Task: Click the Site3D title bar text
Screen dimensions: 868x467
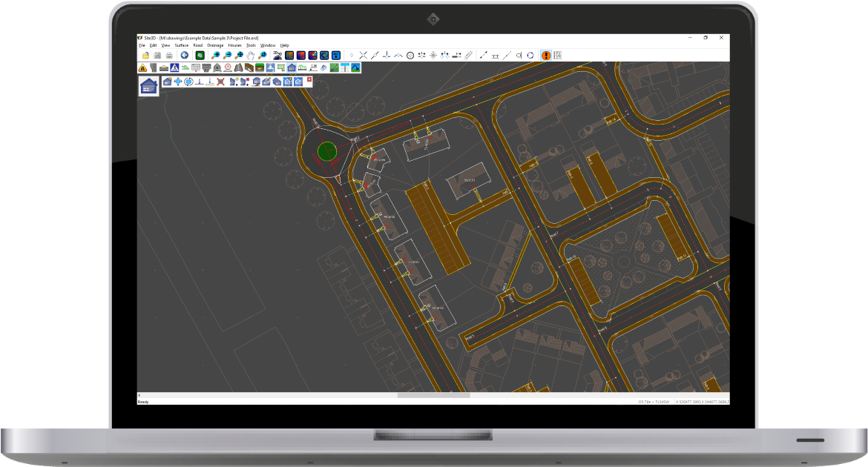Action: [202, 39]
